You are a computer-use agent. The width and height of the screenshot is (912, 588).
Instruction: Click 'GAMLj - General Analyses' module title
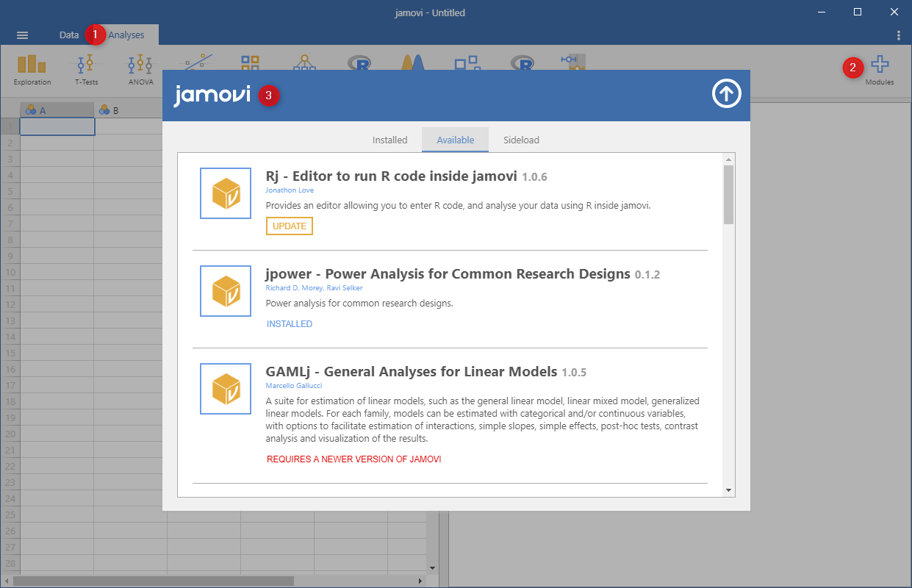[x=412, y=372]
